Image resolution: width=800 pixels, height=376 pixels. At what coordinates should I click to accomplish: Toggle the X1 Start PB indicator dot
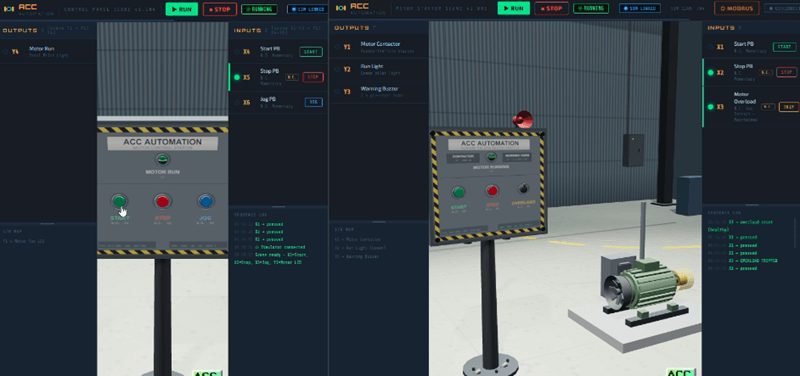pos(710,47)
